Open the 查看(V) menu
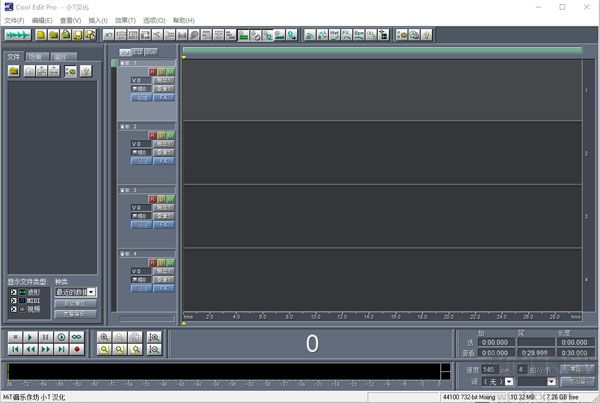Viewport: 600px width, 403px height. (x=70, y=20)
